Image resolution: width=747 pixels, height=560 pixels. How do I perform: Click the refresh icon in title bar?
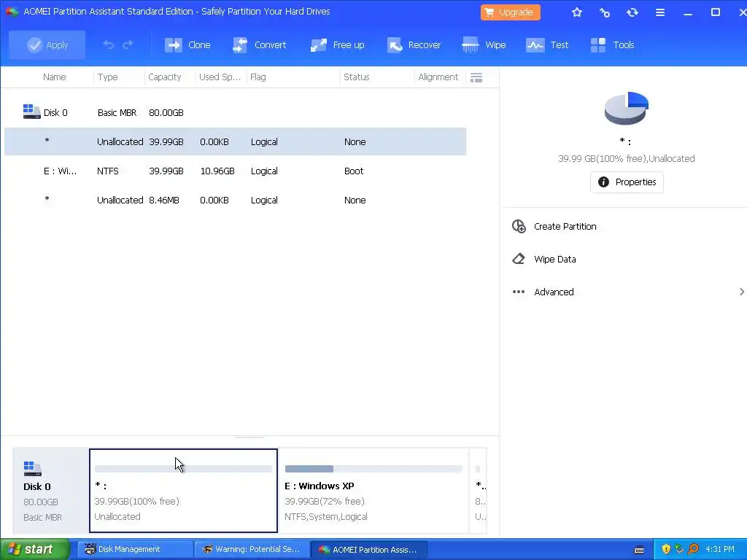pyautogui.click(x=632, y=12)
